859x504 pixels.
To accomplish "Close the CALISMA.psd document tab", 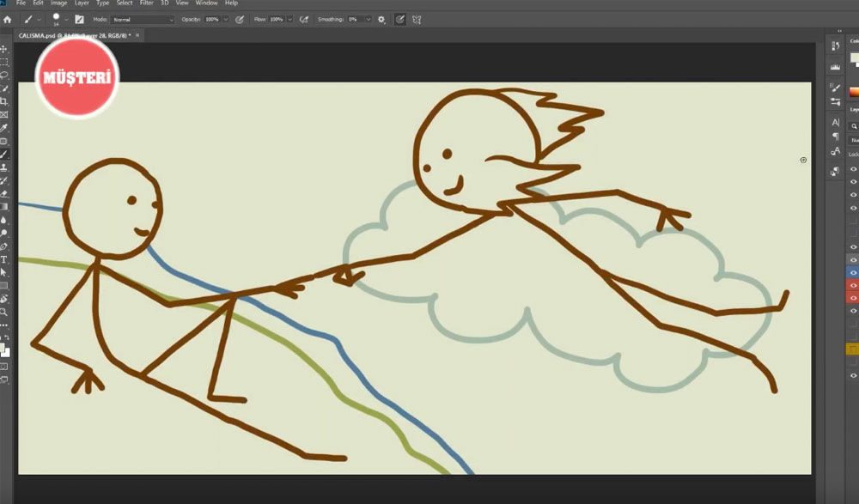I will click(137, 35).
